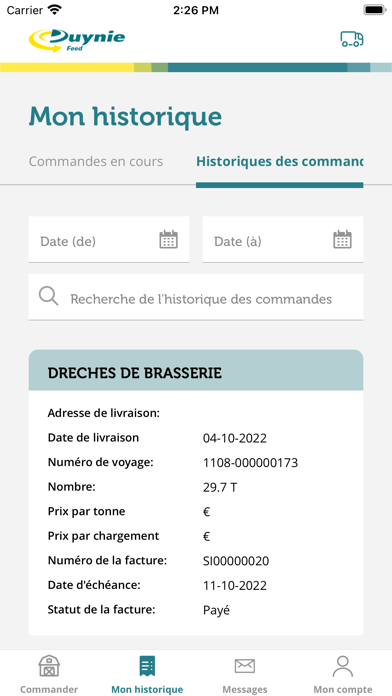Focus the Date (de) input field
The width and height of the screenshot is (392, 696).
[109, 240]
